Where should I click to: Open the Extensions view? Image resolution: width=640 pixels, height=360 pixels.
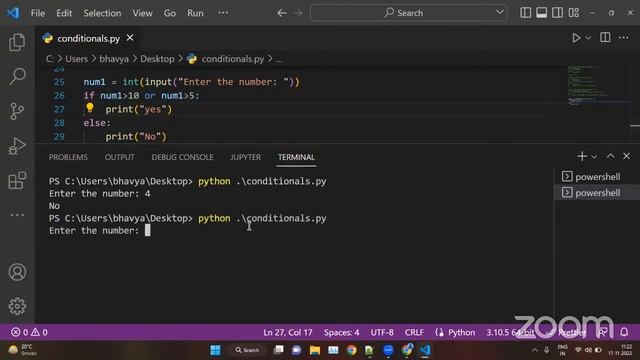(17, 180)
